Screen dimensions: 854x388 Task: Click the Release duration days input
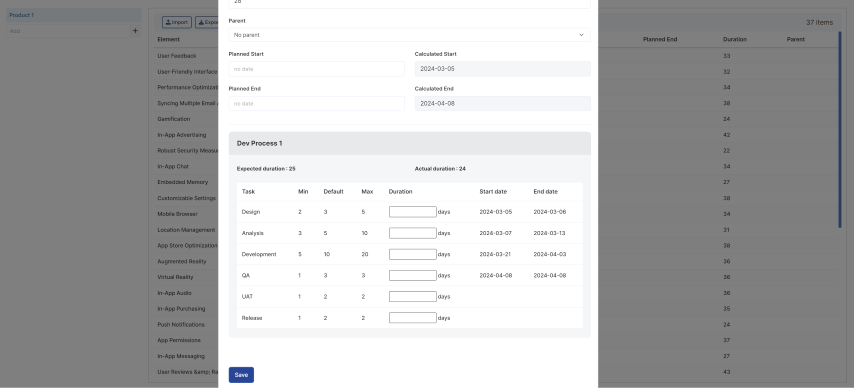(412, 318)
